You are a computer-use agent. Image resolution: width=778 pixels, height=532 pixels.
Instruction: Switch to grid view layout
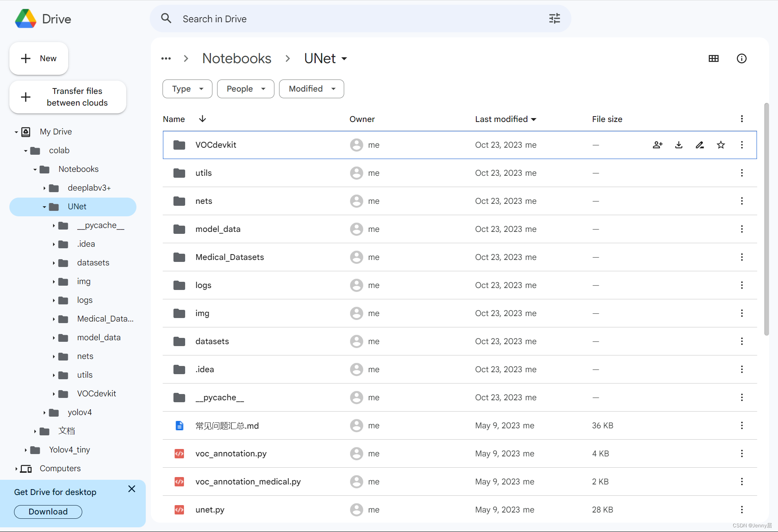coord(714,58)
